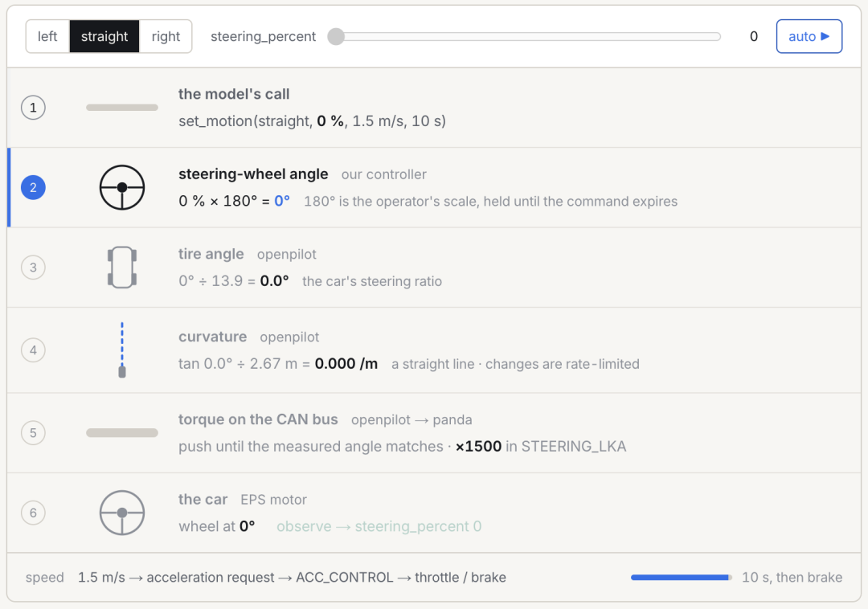Click the "the car" heading

203,500
